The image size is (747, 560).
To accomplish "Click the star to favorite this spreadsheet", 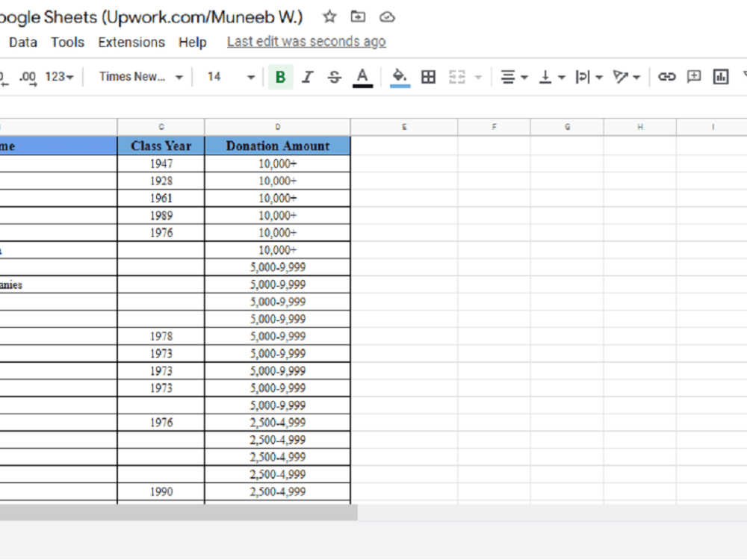I will [329, 16].
